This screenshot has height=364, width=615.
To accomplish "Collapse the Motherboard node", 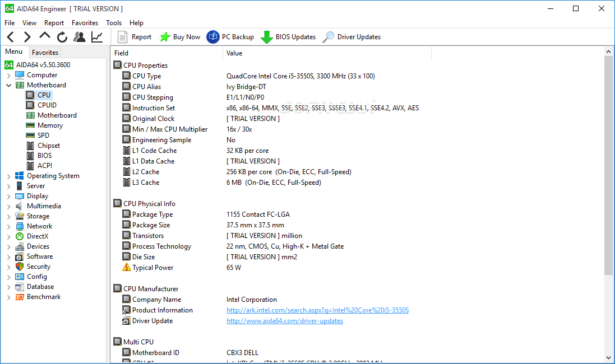I will tap(8, 85).
